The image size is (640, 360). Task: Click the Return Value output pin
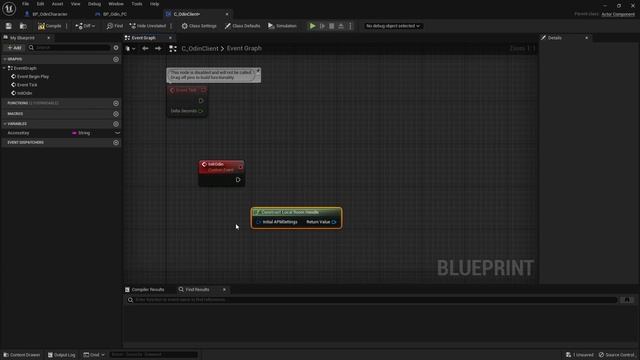[334, 222]
